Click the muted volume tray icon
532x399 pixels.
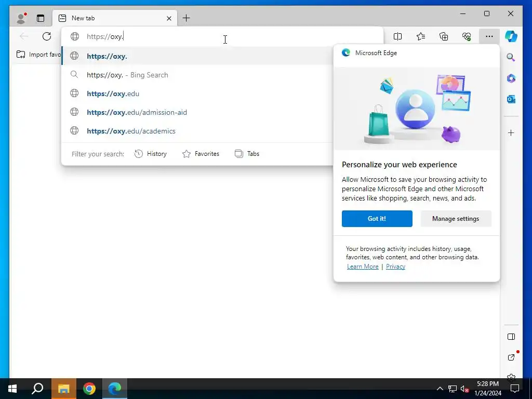coord(464,389)
